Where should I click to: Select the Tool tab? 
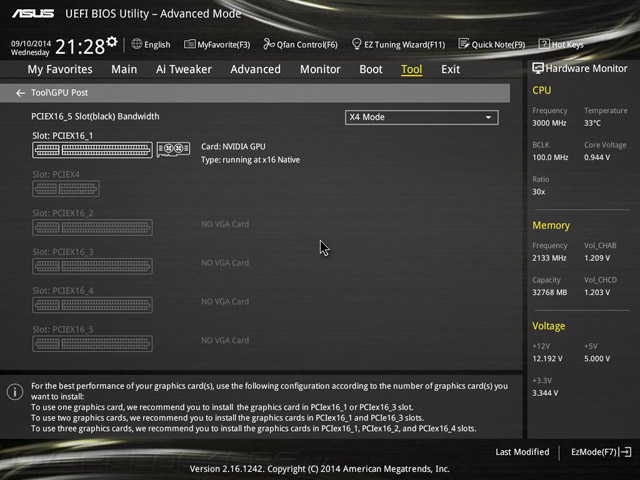click(x=411, y=69)
